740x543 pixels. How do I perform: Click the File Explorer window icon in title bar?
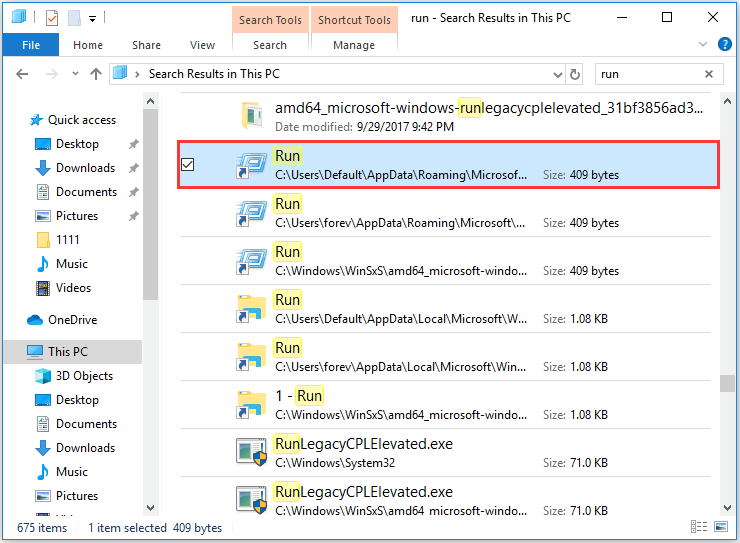click(x=19, y=17)
